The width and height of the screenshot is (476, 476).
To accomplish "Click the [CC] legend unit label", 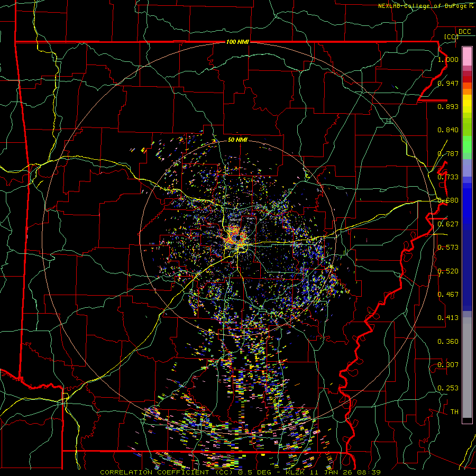I will click(451, 36).
